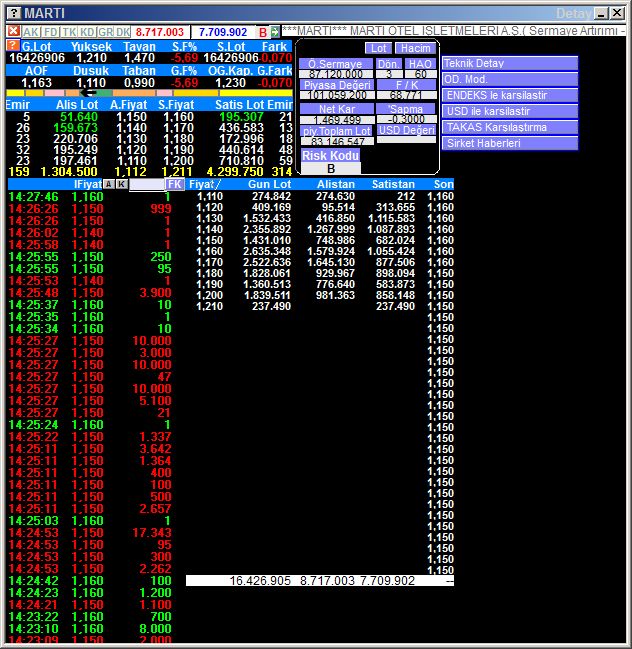Click the F / K label
Viewport: 632px width, 649px height.
[406, 85]
